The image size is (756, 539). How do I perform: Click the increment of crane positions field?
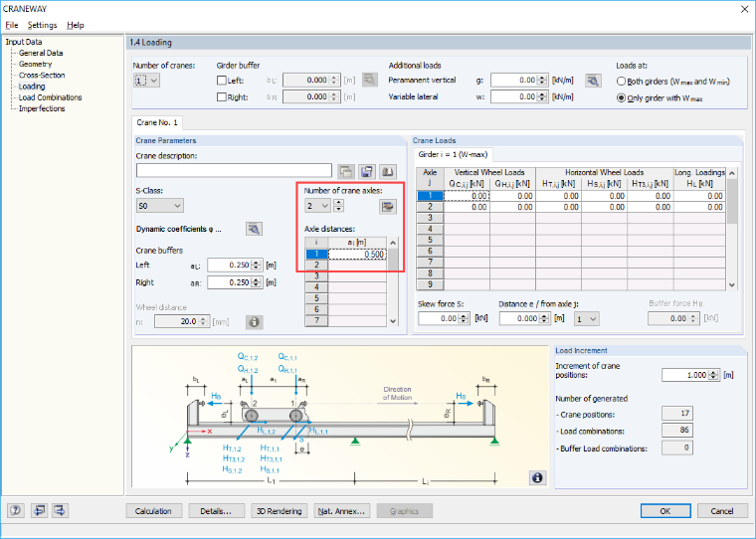coord(685,375)
